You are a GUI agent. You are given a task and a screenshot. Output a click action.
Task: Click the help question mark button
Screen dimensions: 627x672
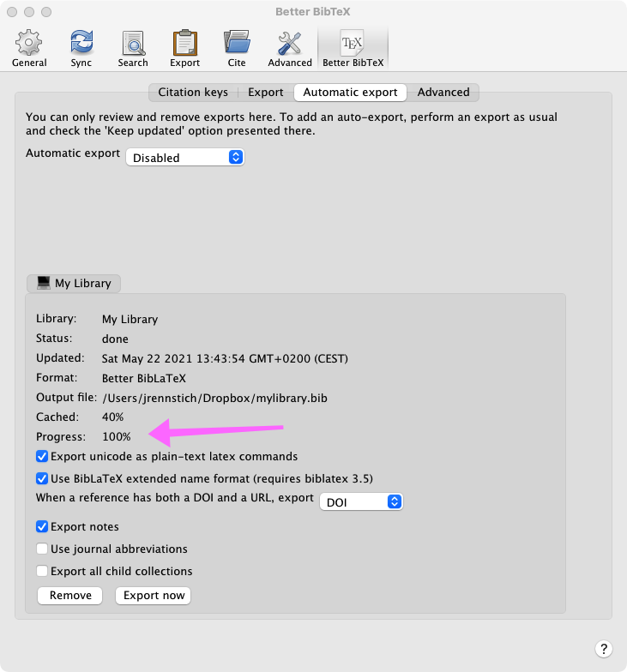[604, 648]
